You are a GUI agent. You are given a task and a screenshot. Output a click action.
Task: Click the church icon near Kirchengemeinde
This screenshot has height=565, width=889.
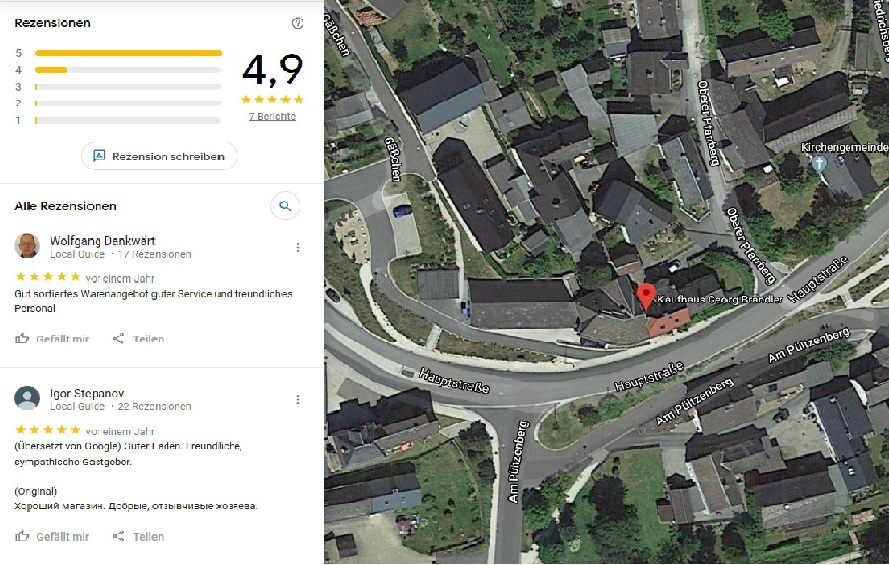[819, 164]
